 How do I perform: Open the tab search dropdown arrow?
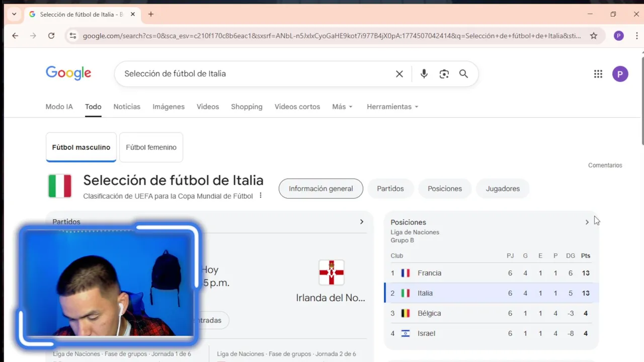[14, 14]
